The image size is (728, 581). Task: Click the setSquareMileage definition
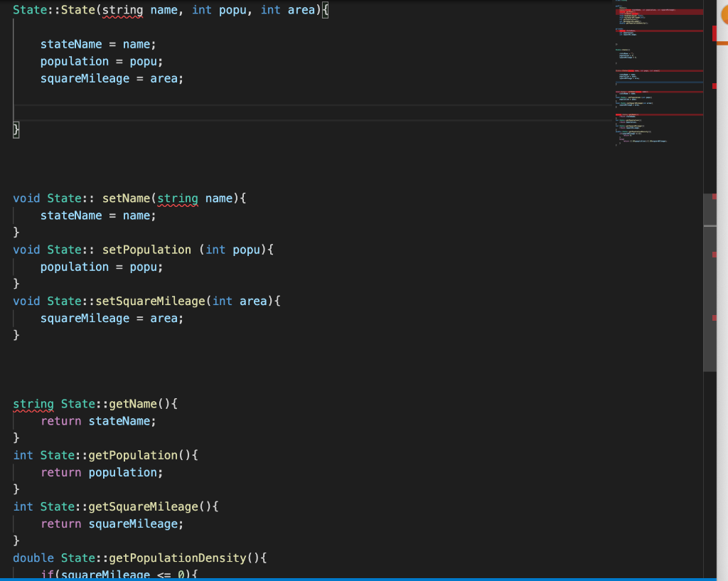[x=150, y=301]
